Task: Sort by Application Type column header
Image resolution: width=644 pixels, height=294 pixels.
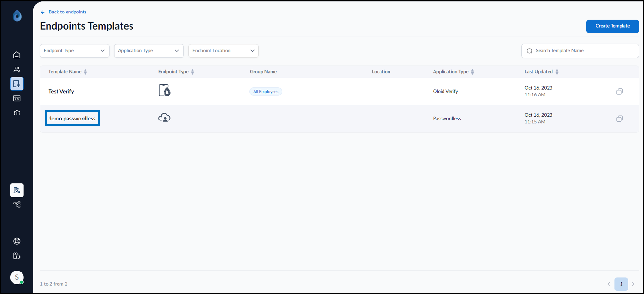Action: [x=453, y=72]
